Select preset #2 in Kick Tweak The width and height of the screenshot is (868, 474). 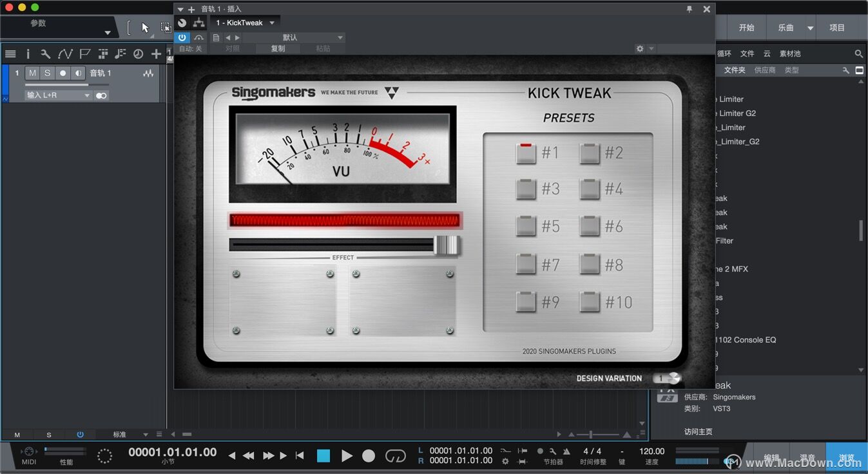[590, 153]
